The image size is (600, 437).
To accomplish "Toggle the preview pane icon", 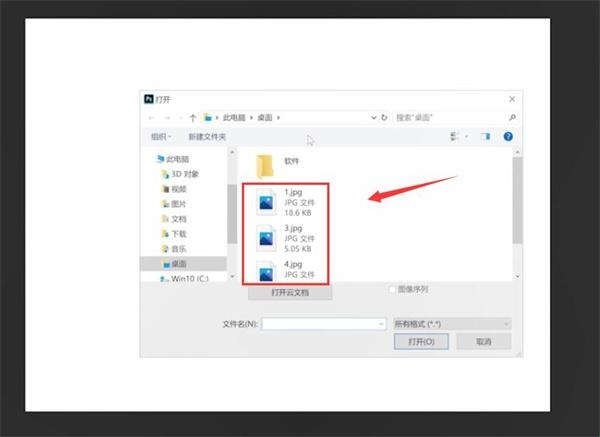I will (x=485, y=137).
